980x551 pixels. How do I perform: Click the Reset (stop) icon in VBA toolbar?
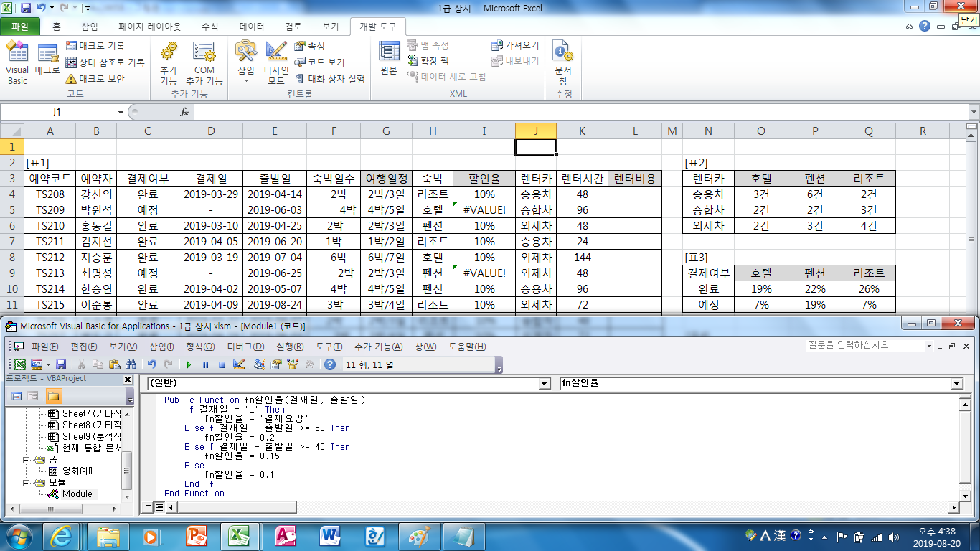point(222,364)
